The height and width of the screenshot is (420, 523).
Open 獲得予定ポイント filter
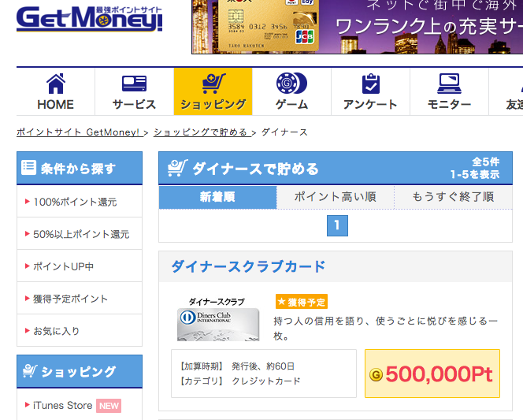80,299
